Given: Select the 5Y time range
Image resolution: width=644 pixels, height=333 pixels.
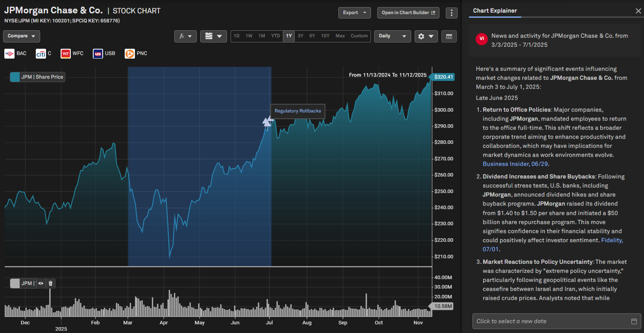Looking at the screenshot, I should [x=312, y=36].
